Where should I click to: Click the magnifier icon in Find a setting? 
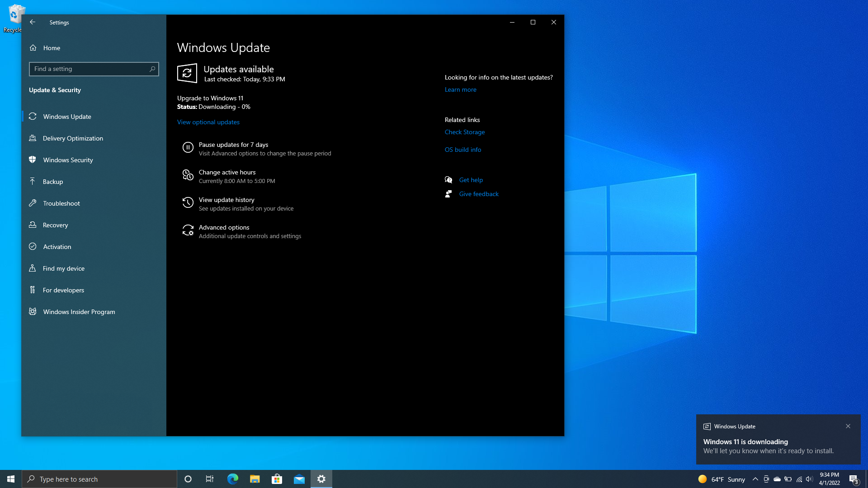(x=152, y=69)
